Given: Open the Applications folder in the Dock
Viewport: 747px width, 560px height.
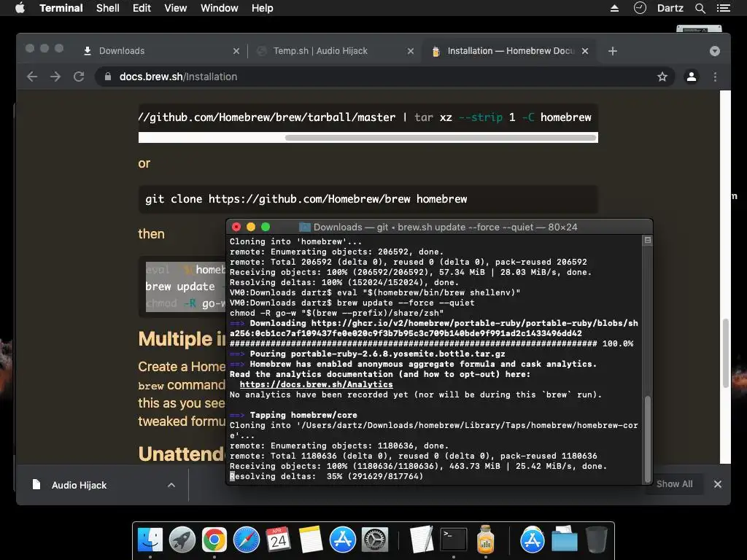Looking at the screenshot, I should pos(532,540).
